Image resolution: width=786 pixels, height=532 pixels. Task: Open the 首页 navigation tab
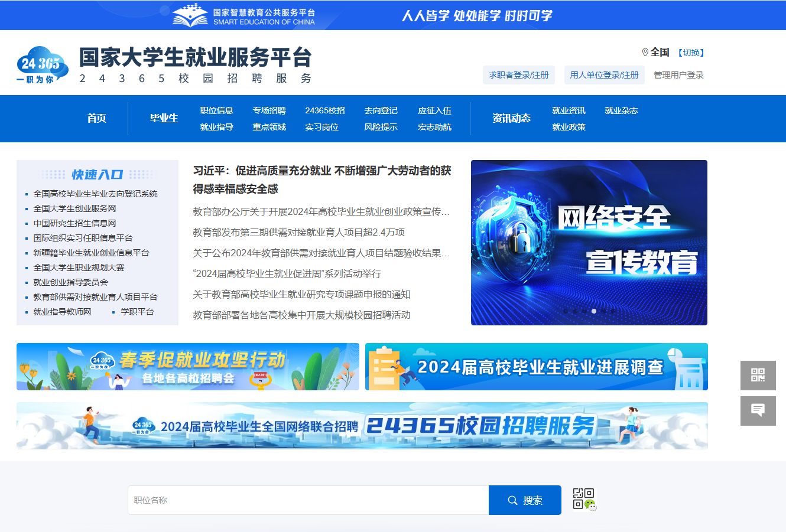pyautogui.click(x=96, y=118)
